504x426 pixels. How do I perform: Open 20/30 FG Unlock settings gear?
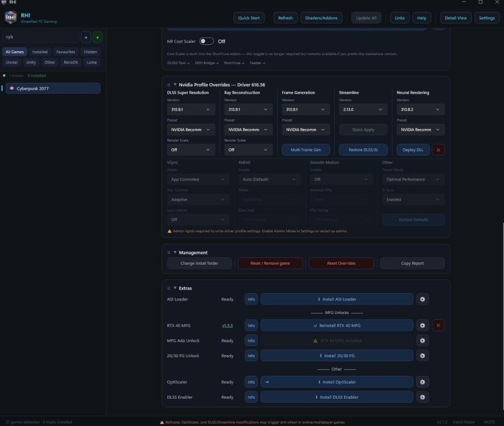click(x=422, y=356)
